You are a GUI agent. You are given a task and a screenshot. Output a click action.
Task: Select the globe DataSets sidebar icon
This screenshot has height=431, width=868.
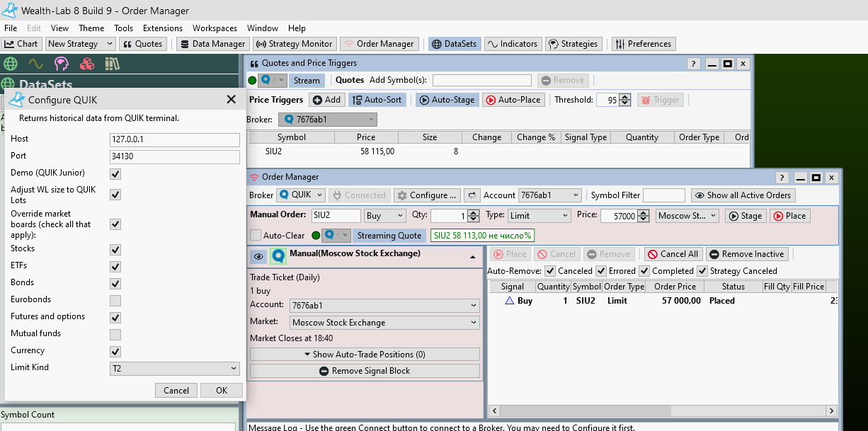pos(10,64)
